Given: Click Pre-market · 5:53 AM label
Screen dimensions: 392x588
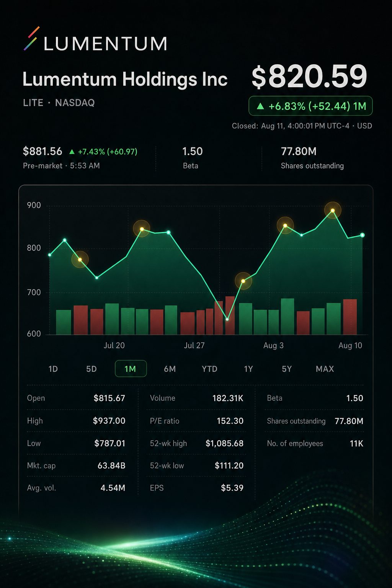Looking at the screenshot, I should pos(61,166).
